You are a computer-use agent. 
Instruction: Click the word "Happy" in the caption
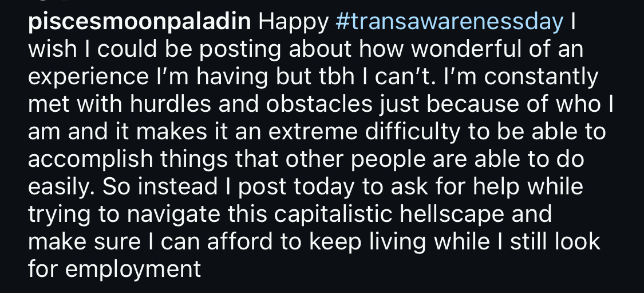[294, 22]
